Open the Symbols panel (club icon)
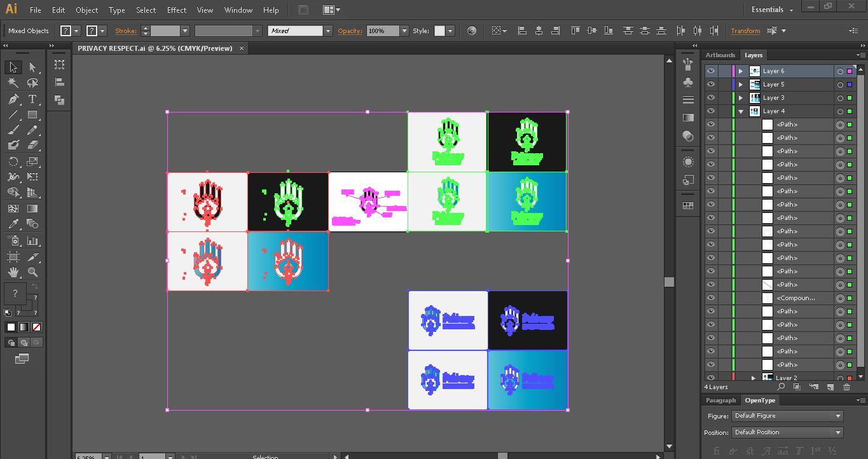This screenshot has width=868, height=459. pyautogui.click(x=687, y=82)
